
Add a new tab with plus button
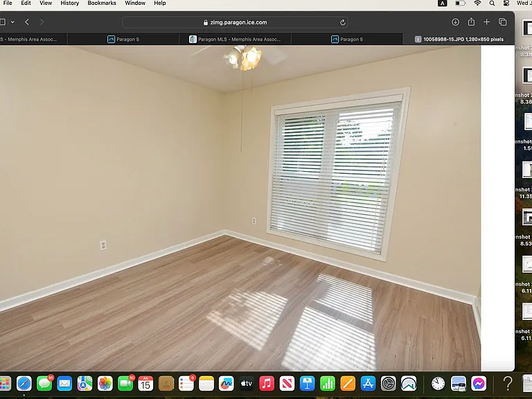(486, 22)
